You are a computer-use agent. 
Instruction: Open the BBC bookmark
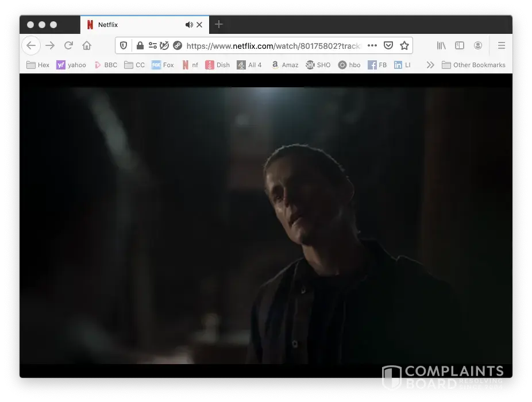click(x=106, y=65)
